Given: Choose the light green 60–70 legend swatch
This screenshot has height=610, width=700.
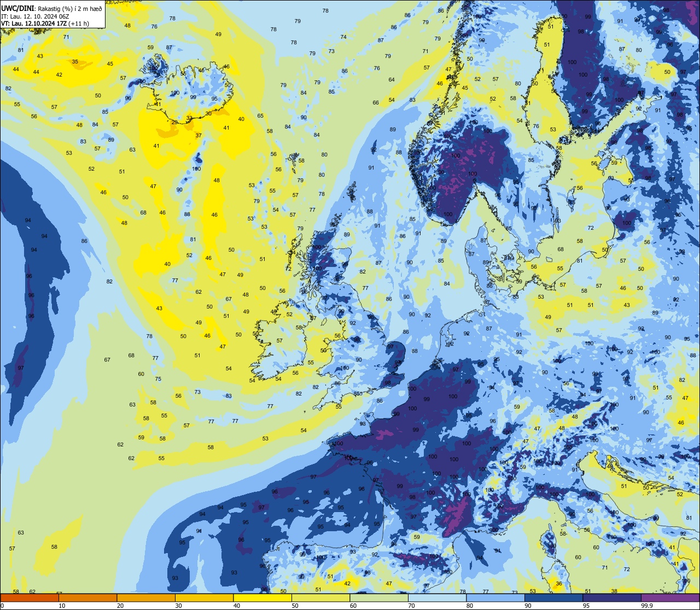Looking at the screenshot, I should [379, 598].
